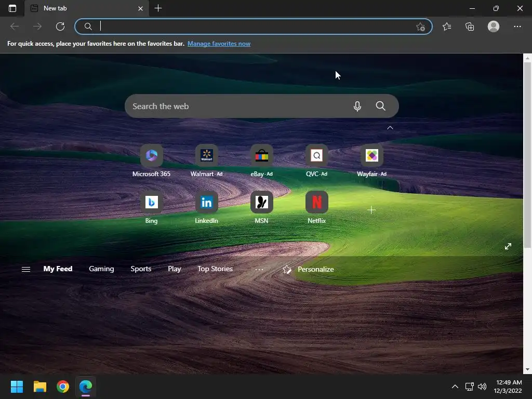Switch to the Play feed tab
The height and width of the screenshot is (399, 532).
click(175, 269)
